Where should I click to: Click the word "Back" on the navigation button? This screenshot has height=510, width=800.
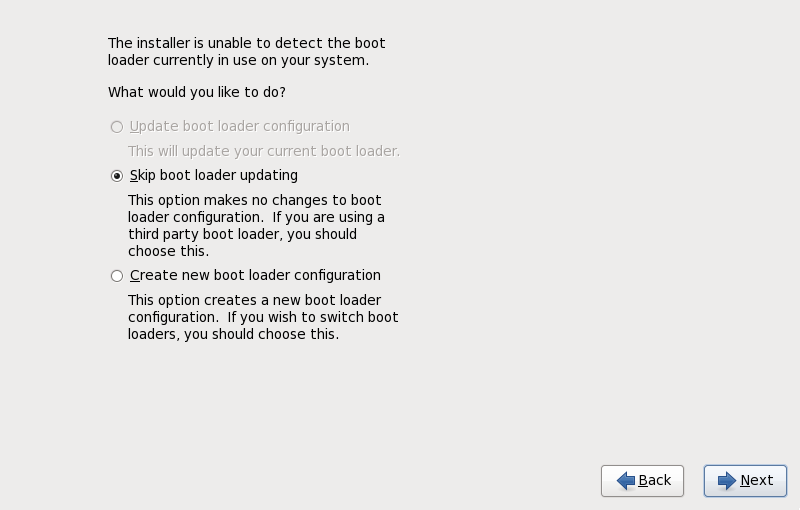pyautogui.click(x=654, y=481)
